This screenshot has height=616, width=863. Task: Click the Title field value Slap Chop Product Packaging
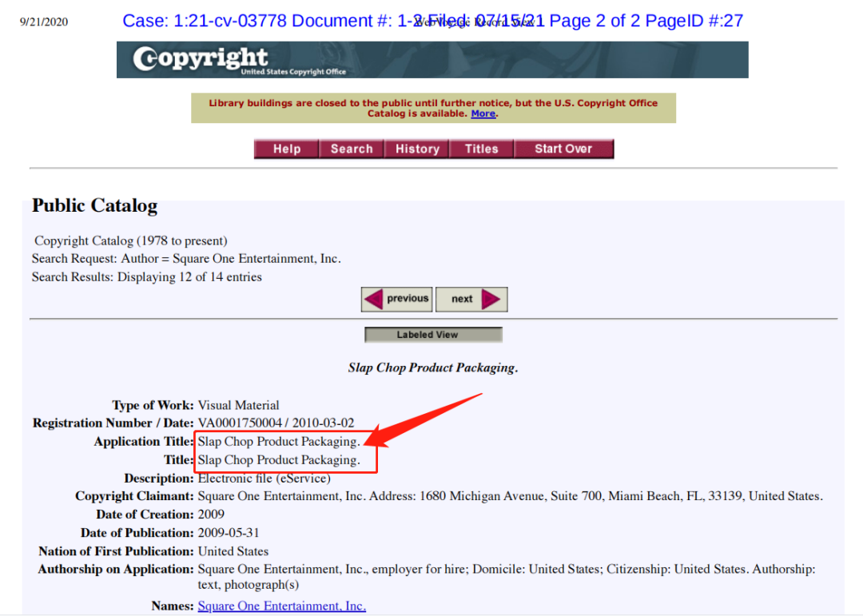279,459
